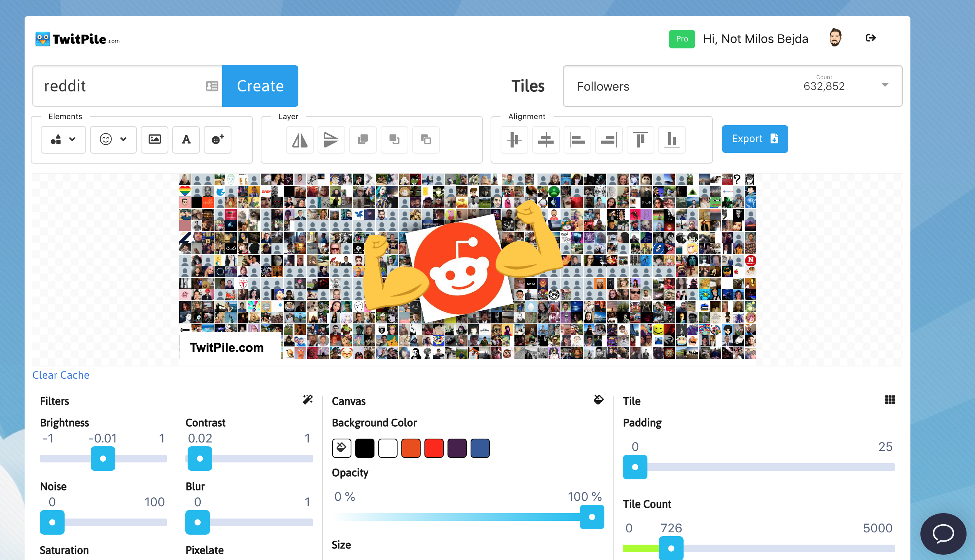Screen dimensions: 975x560
Task: Flip the layer horizontally
Action: [x=299, y=139]
